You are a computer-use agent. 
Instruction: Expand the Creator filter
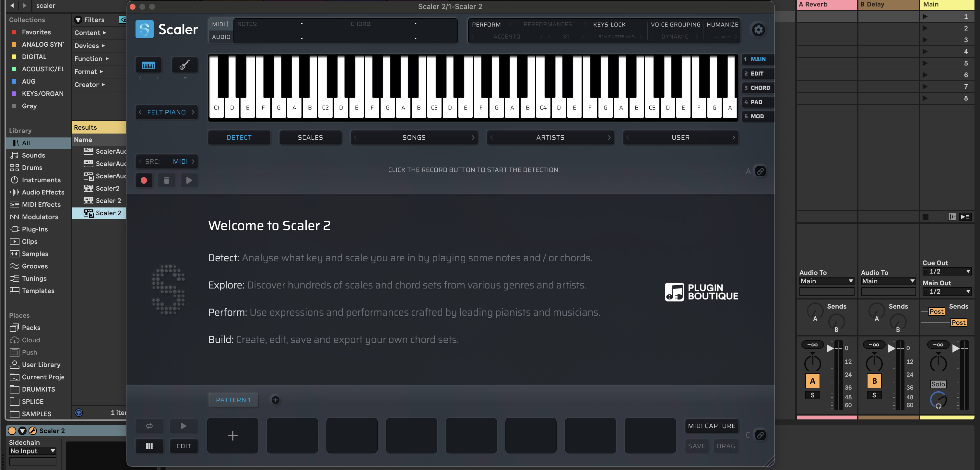pos(89,85)
